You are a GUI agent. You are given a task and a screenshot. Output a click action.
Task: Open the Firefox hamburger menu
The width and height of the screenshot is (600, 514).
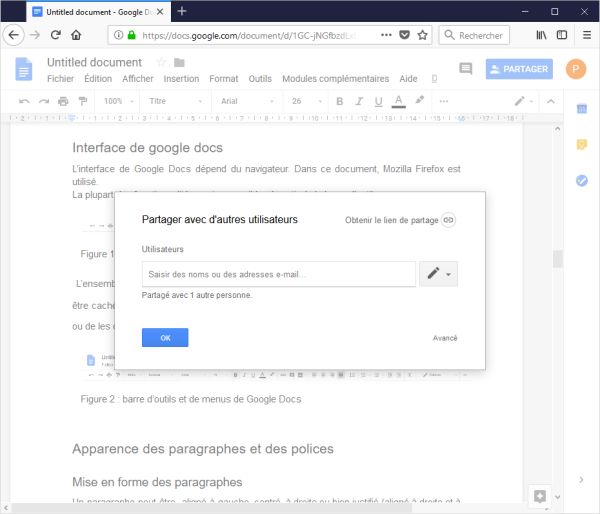pyautogui.click(x=587, y=35)
